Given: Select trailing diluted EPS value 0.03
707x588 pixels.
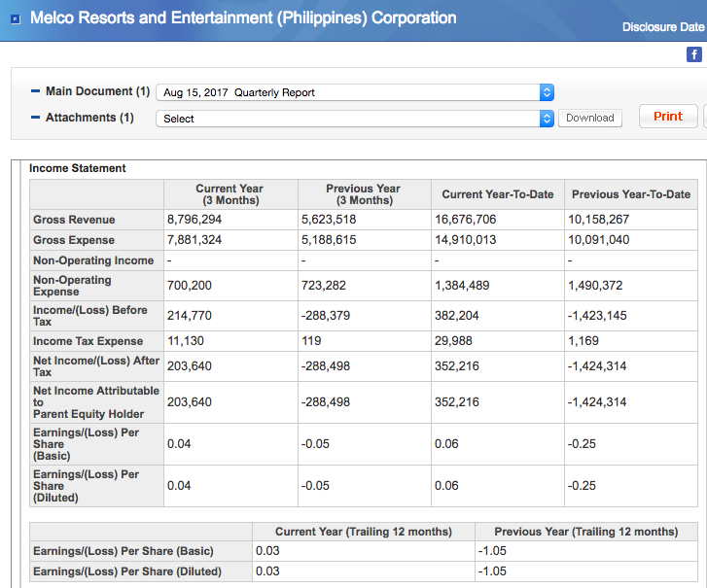Looking at the screenshot, I should 267,571.
